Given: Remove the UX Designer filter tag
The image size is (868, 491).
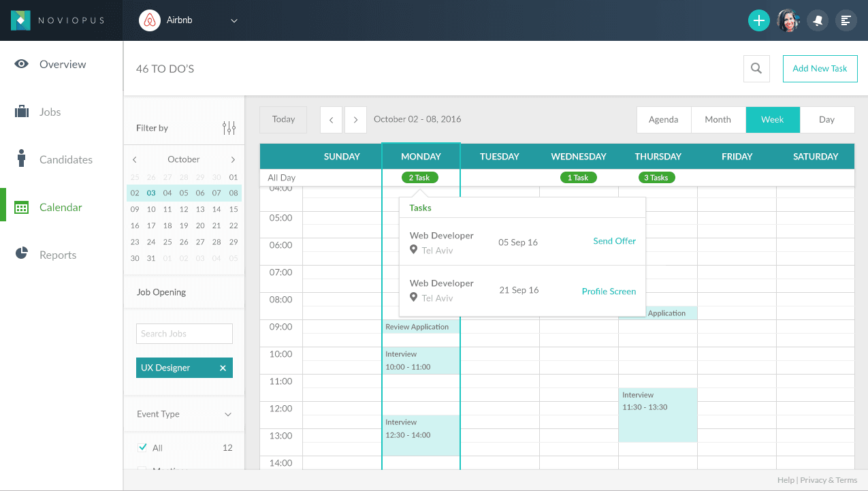Looking at the screenshot, I should pyautogui.click(x=223, y=367).
